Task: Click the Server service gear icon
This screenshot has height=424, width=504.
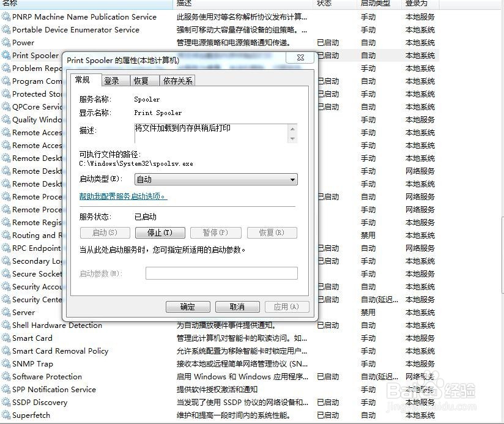Action: point(6,312)
